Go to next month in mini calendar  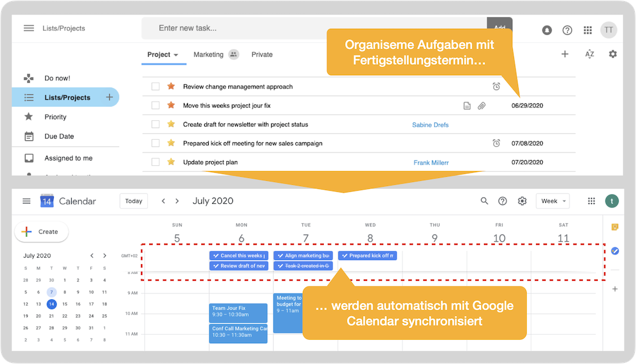[x=105, y=256]
